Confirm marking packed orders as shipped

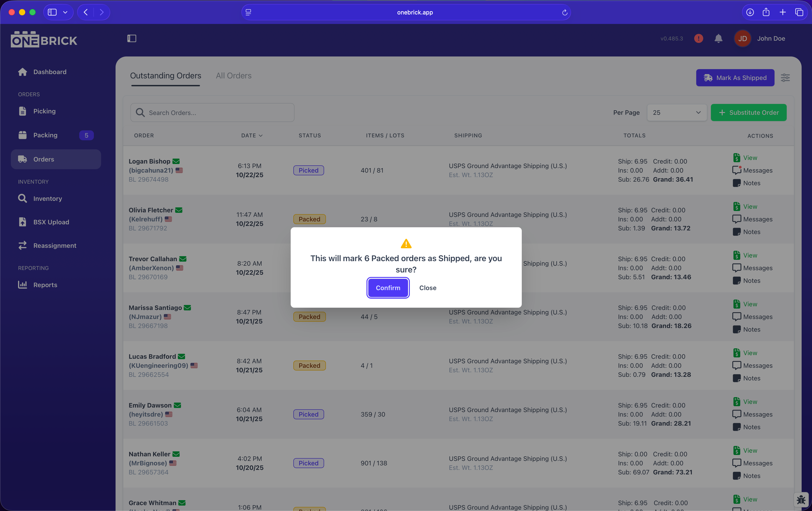[388, 288]
